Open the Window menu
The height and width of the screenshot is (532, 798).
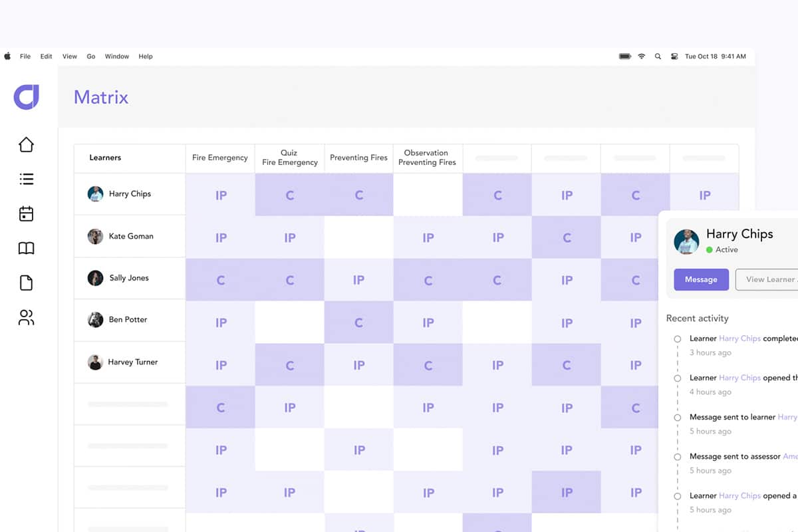[117, 57]
